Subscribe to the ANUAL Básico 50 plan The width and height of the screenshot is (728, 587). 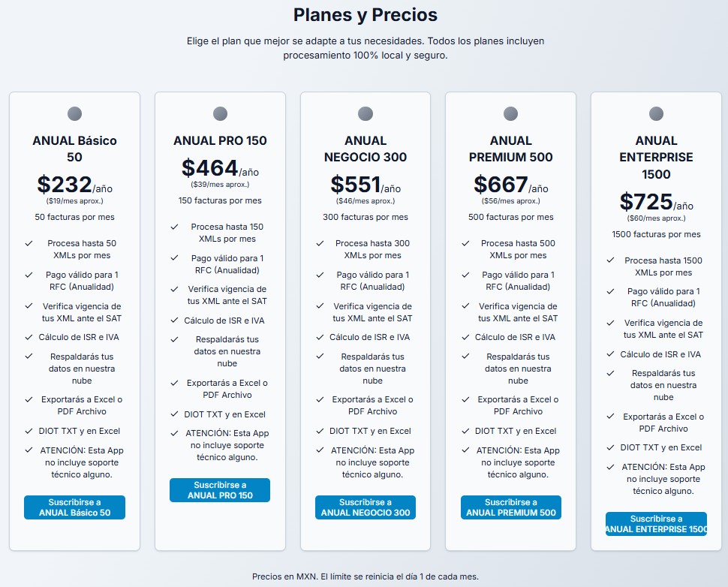74,507
